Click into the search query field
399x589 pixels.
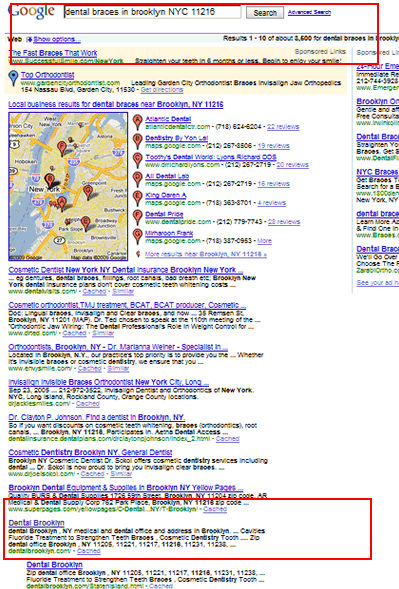click(x=152, y=12)
